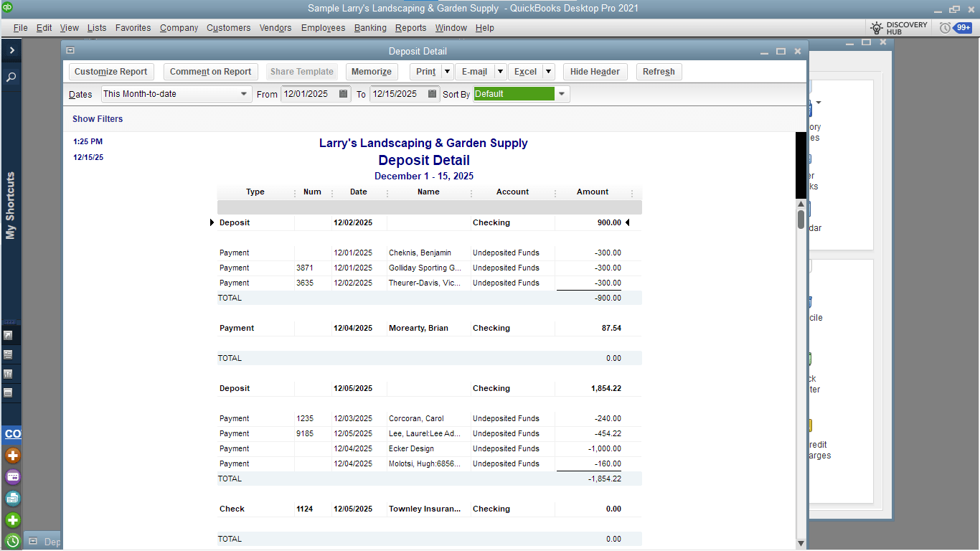Click the orange plus shortcut icon
This screenshot has height=551, width=980.
pos(12,455)
